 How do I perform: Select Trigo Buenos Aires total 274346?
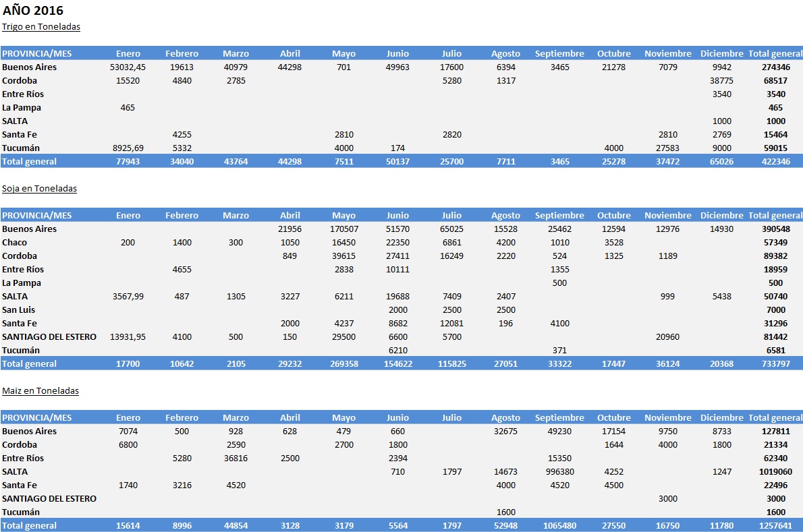pos(776,67)
